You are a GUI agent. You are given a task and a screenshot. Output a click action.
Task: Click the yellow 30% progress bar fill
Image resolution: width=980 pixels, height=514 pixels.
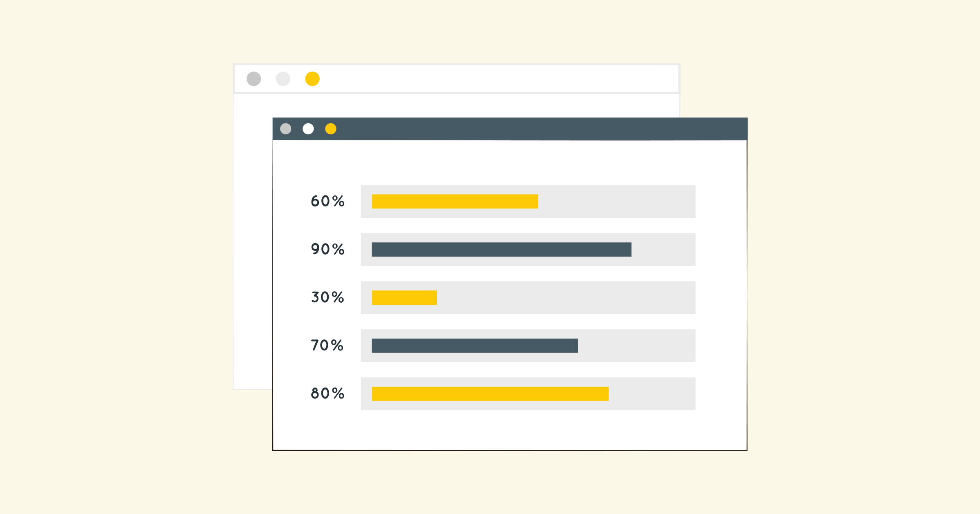(404, 297)
